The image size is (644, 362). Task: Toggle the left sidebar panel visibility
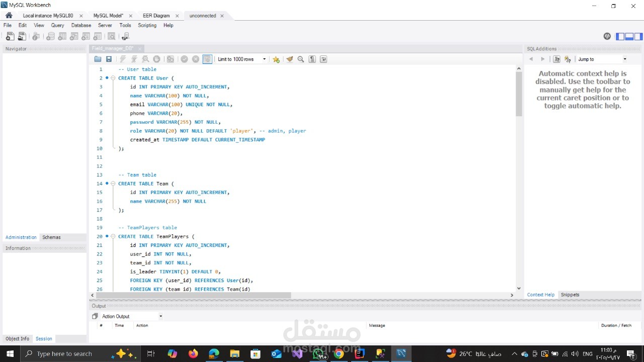620,36
